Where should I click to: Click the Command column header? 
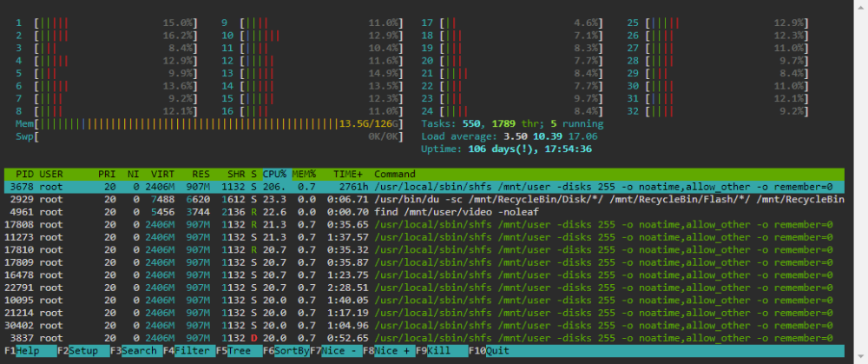click(395, 174)
